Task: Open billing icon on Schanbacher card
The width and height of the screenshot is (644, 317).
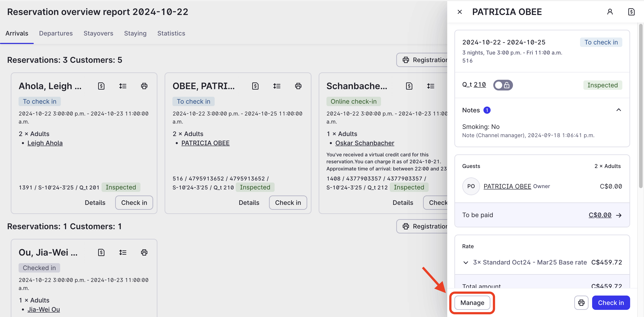Action: click(x=409, y=86)
